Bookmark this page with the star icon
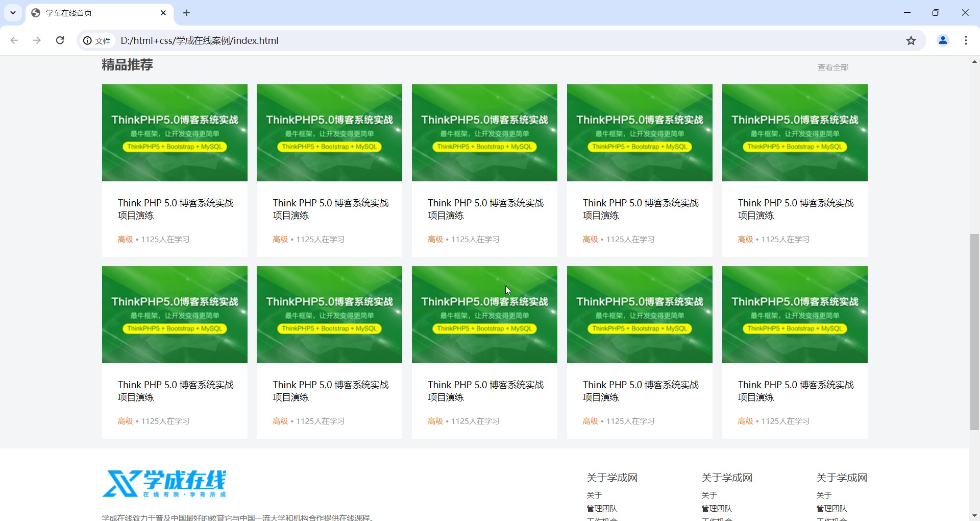This screenshot has height=521, width=980. [911, 40]
